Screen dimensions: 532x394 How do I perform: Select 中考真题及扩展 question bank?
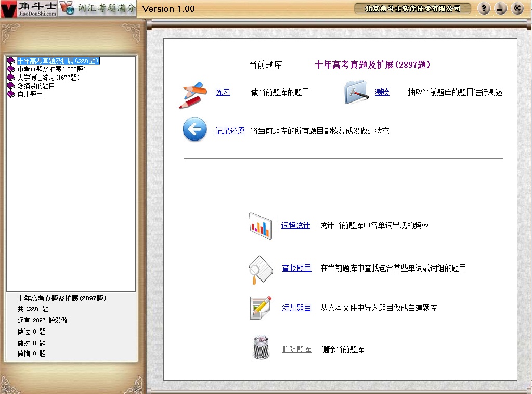[51, 69]
